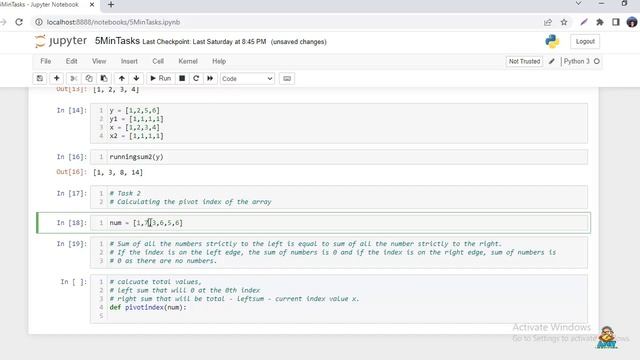Click the Task 2 comment cell
Viewport: 640px width, 360px height.
339,198
